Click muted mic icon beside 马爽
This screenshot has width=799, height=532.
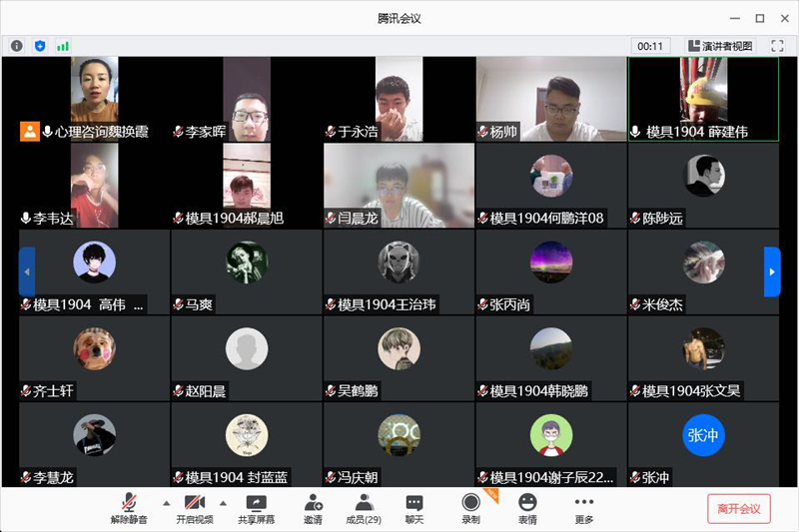[178, 305]
